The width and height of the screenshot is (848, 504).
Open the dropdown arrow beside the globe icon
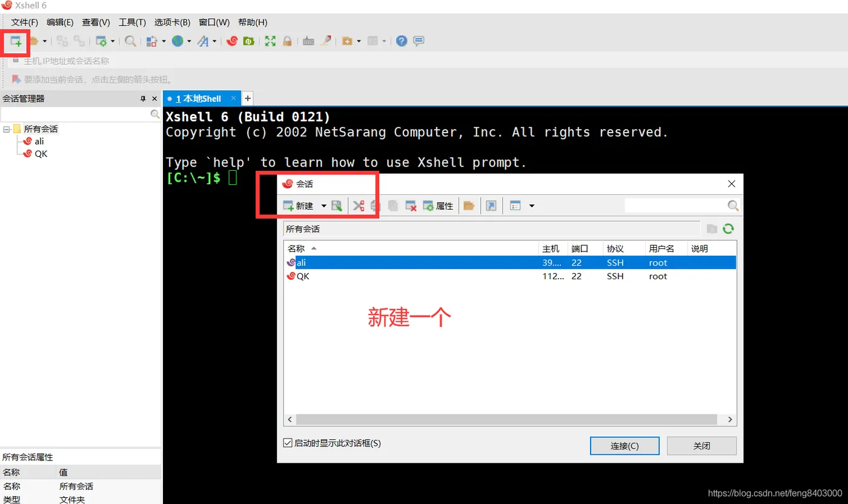(189, 41)
